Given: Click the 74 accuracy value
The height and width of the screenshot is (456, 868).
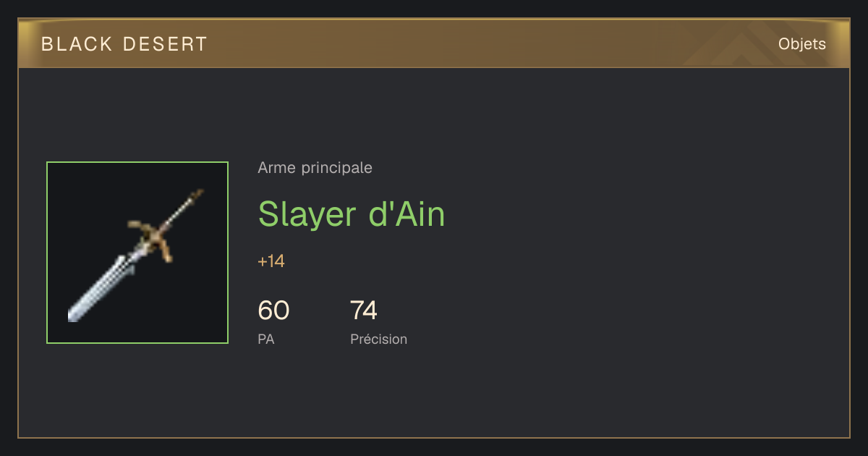Looking at the screenshot, I should [x=364, y=311].
